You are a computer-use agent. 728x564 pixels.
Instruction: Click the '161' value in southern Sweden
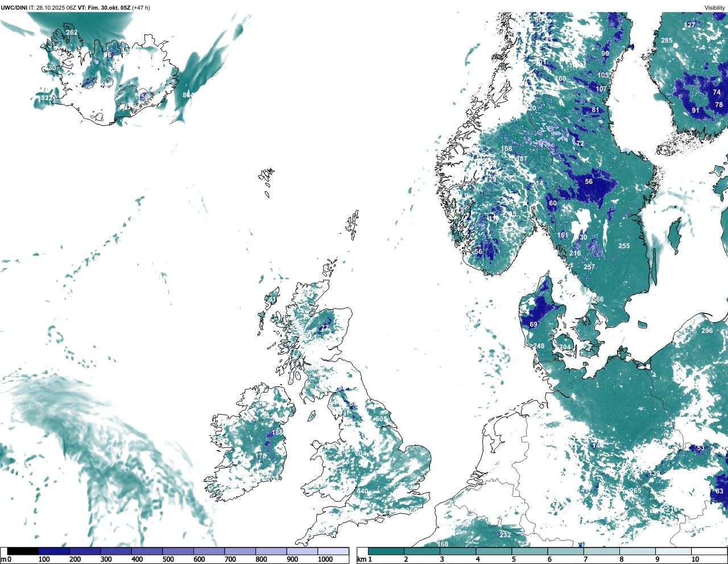click(562, 235)
